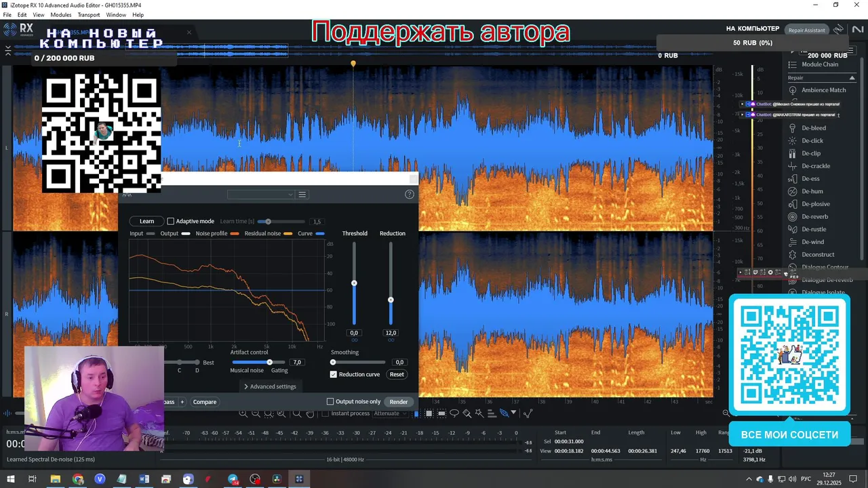The height and width of the screenshot is (488, 868).
Task: Open the Attenuate mode dropdown
Action: pyautogui.click(x=391, y=413)
